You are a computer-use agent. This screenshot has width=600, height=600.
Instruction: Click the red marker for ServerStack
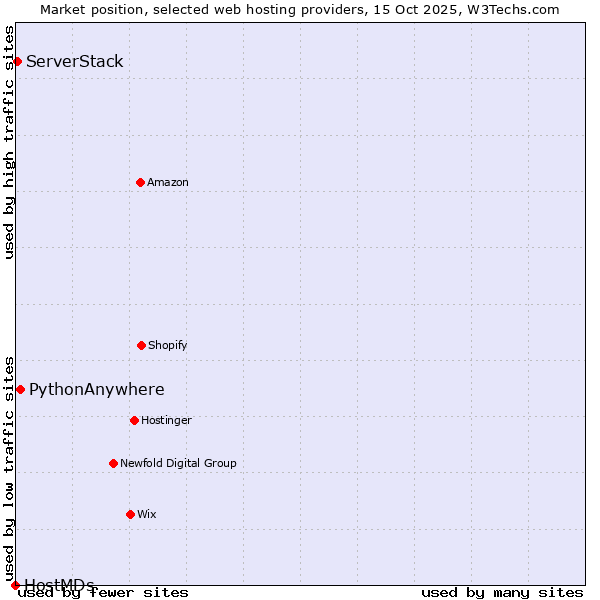tap(17, 62)
